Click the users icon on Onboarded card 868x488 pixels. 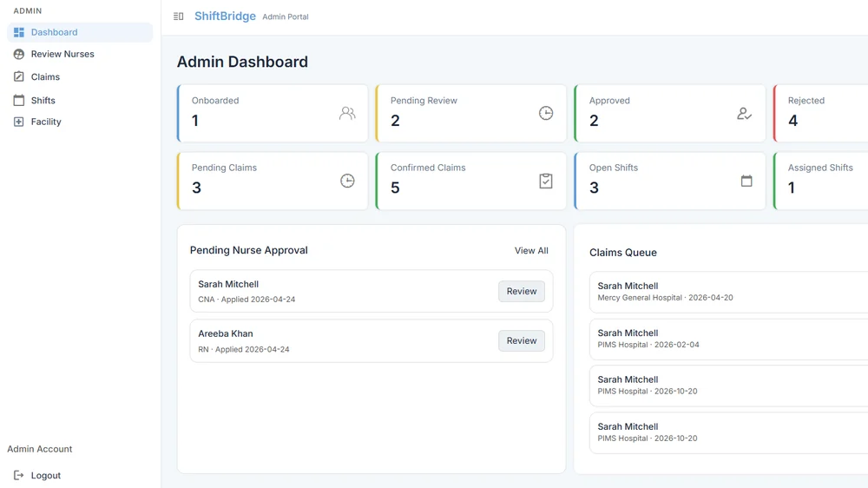(x=347, y=113)
